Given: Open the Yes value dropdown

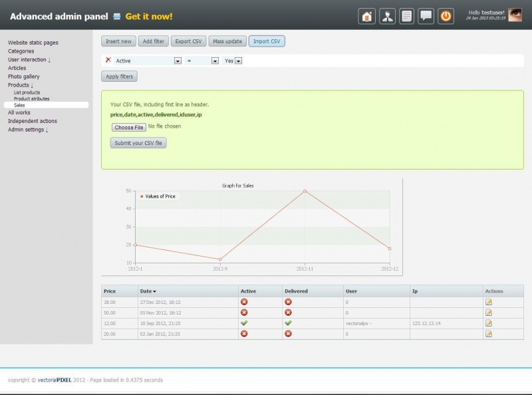Looking at the screenshot, I should pyautogui.click(x=238, y=61).
